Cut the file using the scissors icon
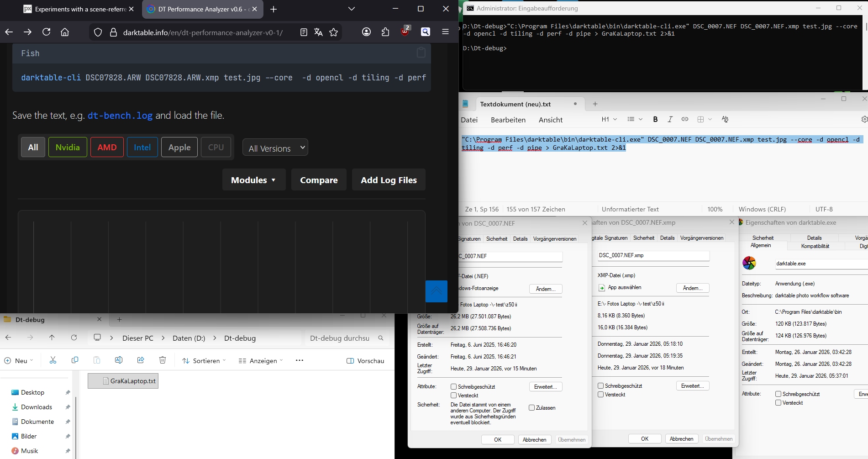The width and height of the screenshot is (868, 459). (x=53, y=360)
